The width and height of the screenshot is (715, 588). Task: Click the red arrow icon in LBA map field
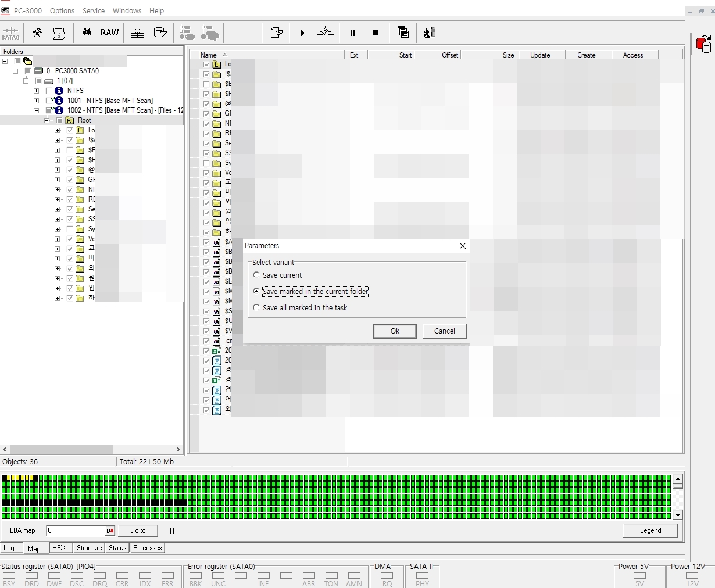click(110, 530)
